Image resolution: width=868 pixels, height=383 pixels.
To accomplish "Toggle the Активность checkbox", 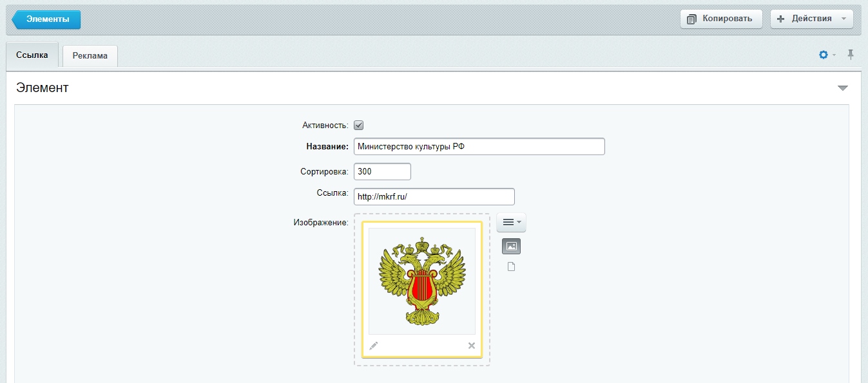I will (359, 126).
